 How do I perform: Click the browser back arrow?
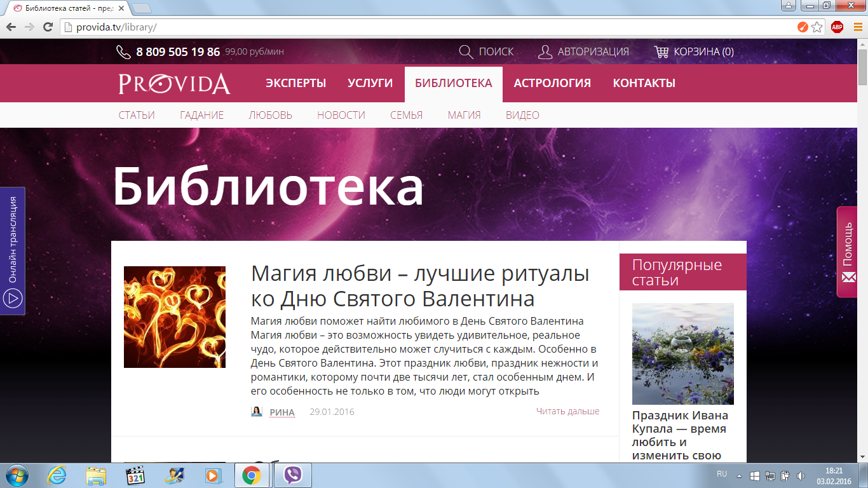click(11, 27)
